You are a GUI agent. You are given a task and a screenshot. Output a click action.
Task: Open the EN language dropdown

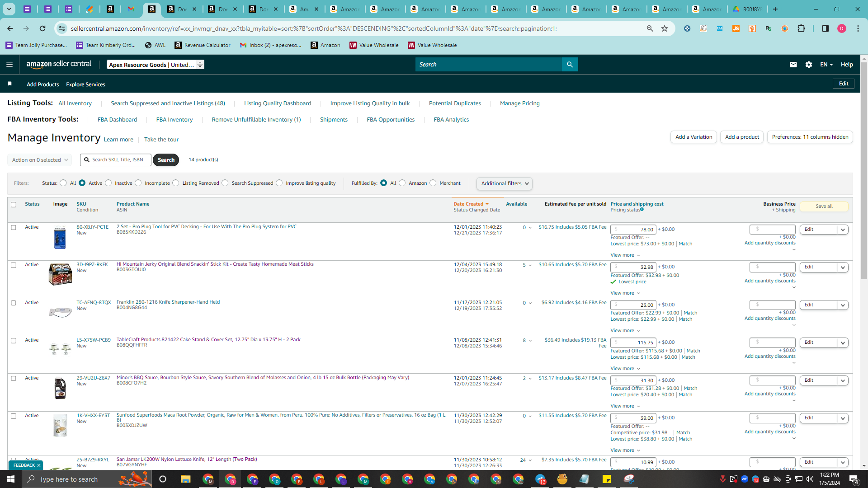(x=826, y=65)
